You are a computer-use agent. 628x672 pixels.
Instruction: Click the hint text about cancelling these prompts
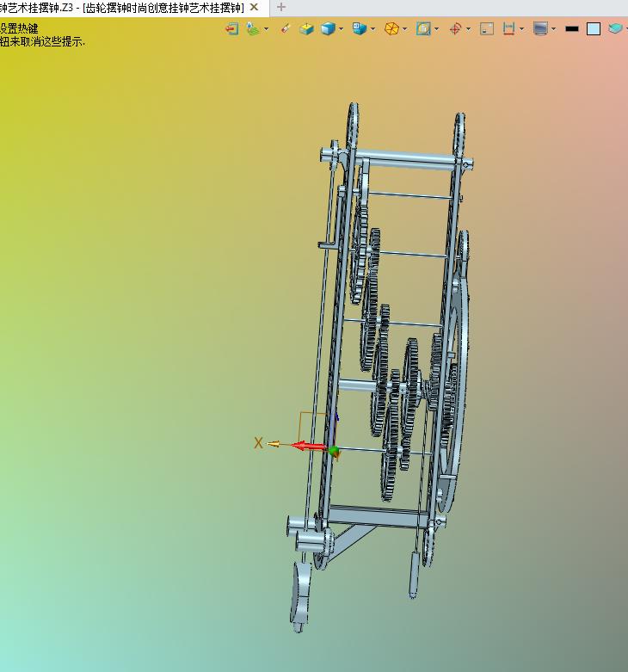click(42, 41)
